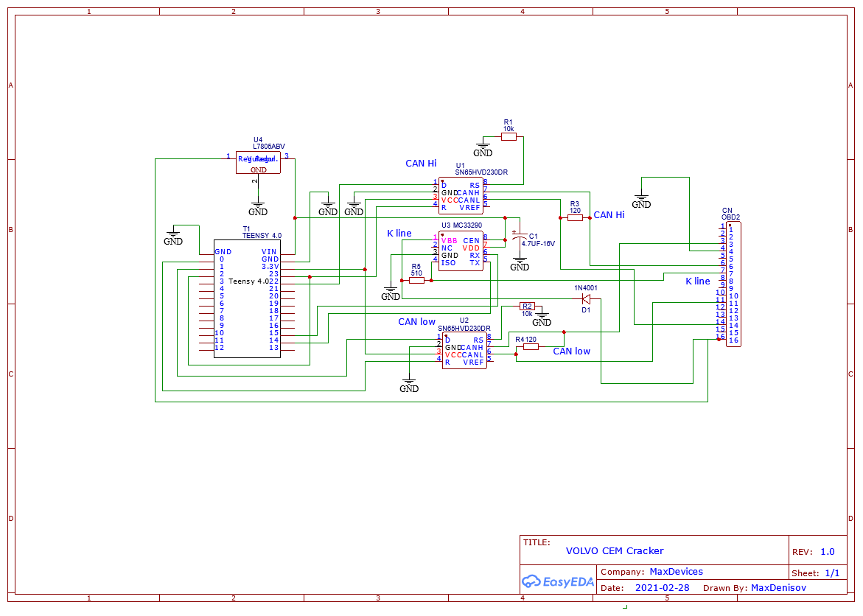Screen dimensions: 863x616
Task: Click the R3 120 ohm resistor
Action: click(x=575, y=217)
